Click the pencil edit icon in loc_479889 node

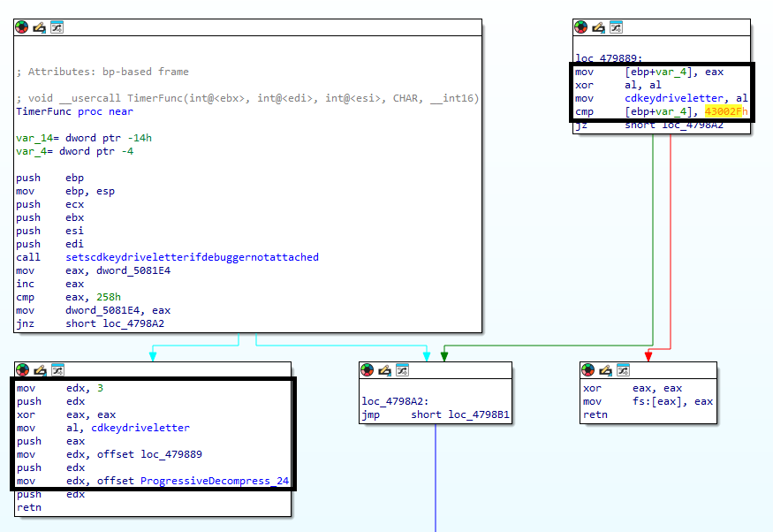[x=598, y=27]
